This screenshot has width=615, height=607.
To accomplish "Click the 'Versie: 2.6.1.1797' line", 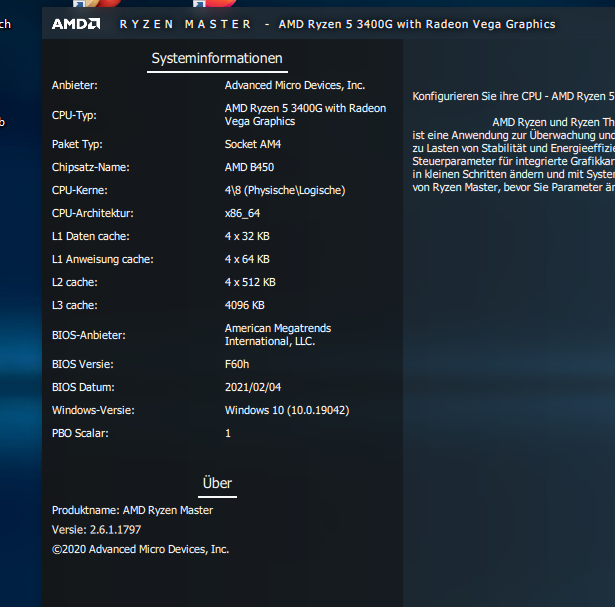I will click(96, 530).
